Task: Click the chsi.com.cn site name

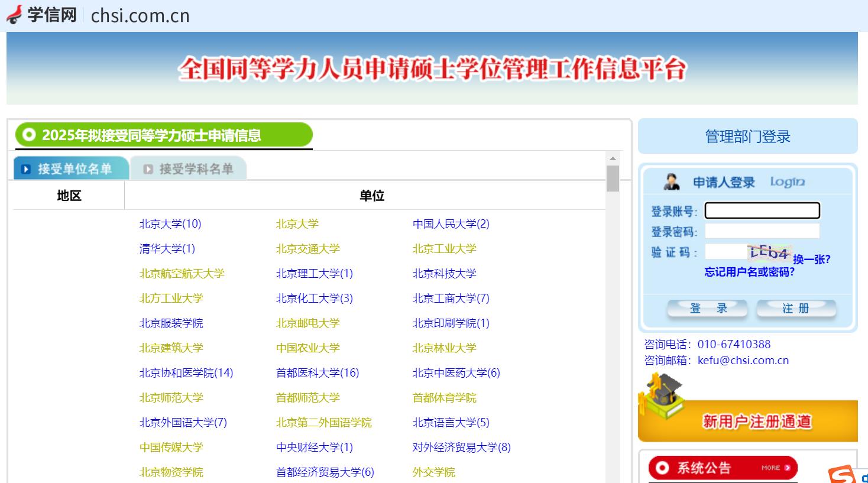Action: click(x=140, y=15)
